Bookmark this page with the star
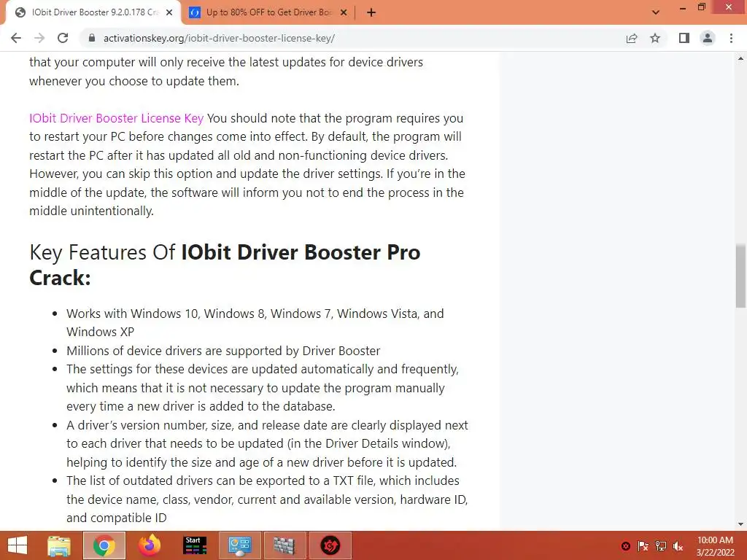The image size is (747, 560). (x=655, y=38)
